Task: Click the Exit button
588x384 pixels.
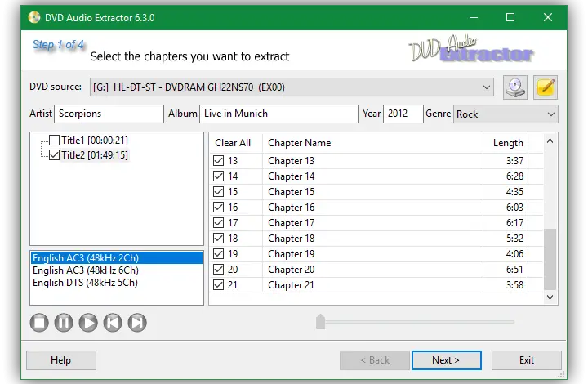Action: click(x=527, y=360)
